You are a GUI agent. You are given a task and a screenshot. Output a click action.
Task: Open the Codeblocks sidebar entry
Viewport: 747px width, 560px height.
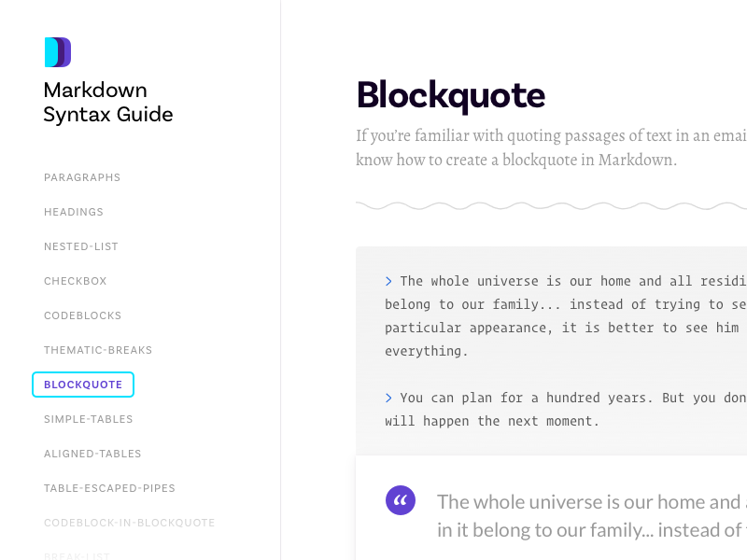pyautogui.click(x=83, y=315)
